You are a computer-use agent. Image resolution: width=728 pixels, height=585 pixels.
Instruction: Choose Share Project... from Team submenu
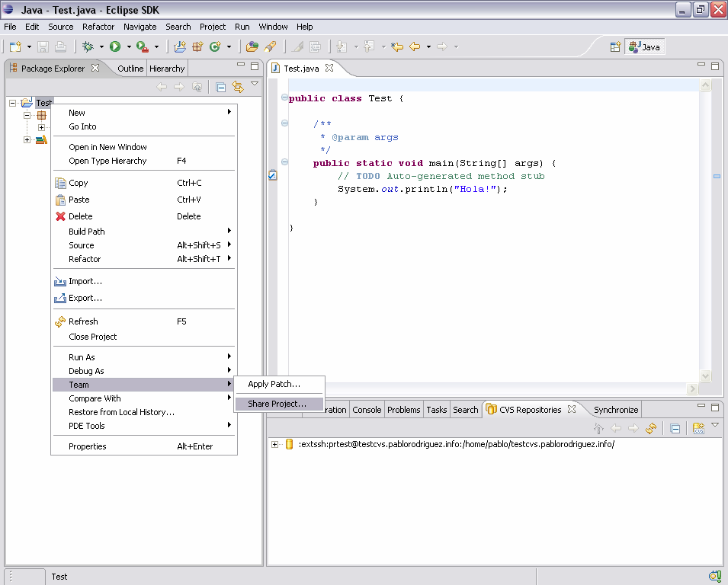[x=280, y=404]
